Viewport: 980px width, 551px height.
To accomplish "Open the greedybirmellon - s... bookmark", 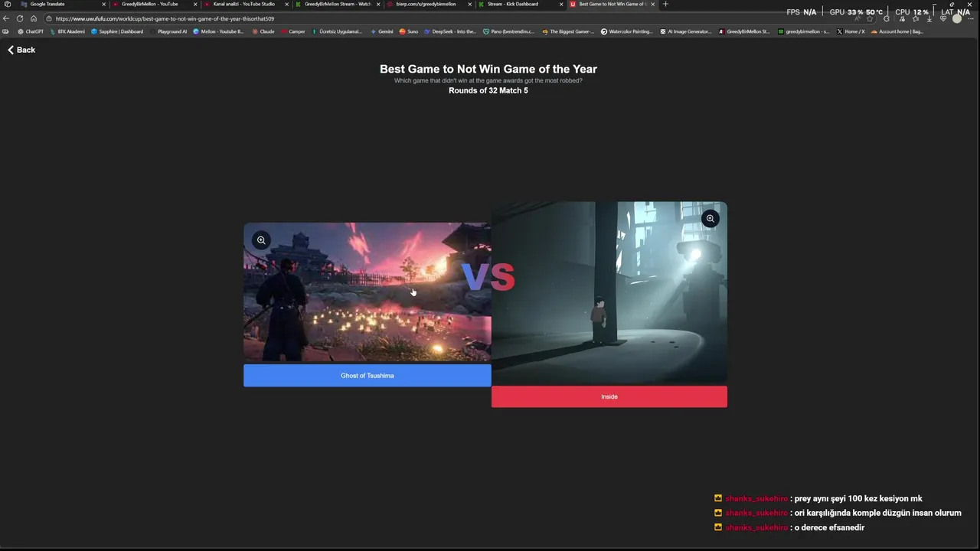I will pyautogui.click(x=804, y=31).
